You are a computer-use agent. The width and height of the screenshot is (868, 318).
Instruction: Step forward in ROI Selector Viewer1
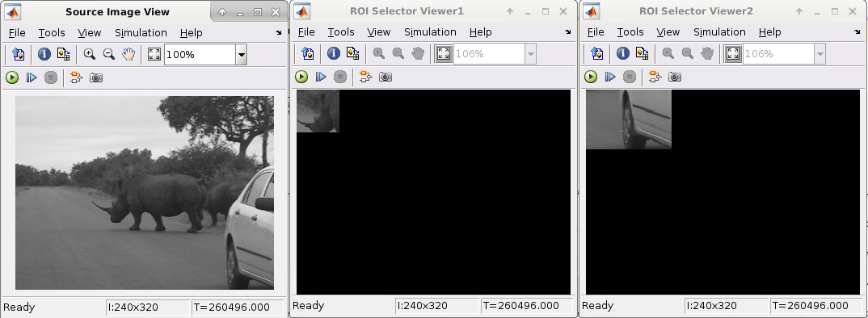click(321, 77)
